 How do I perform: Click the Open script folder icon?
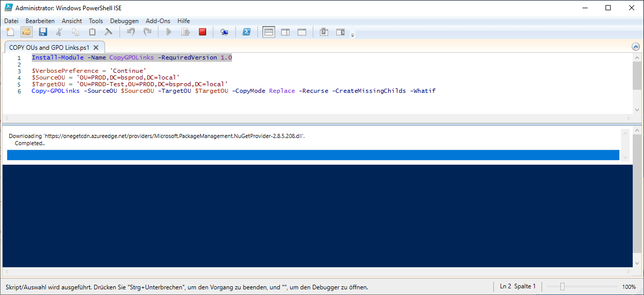27,32
